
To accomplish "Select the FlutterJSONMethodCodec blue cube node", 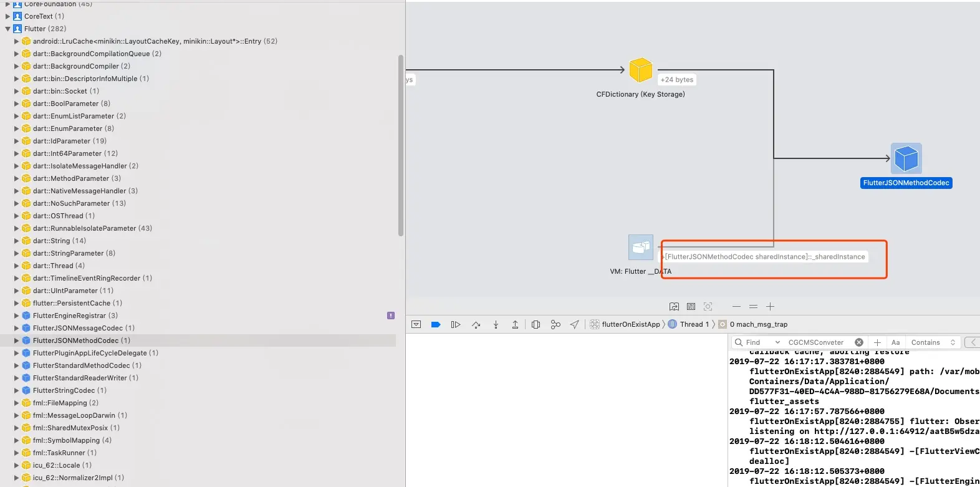I will point(906,158).
